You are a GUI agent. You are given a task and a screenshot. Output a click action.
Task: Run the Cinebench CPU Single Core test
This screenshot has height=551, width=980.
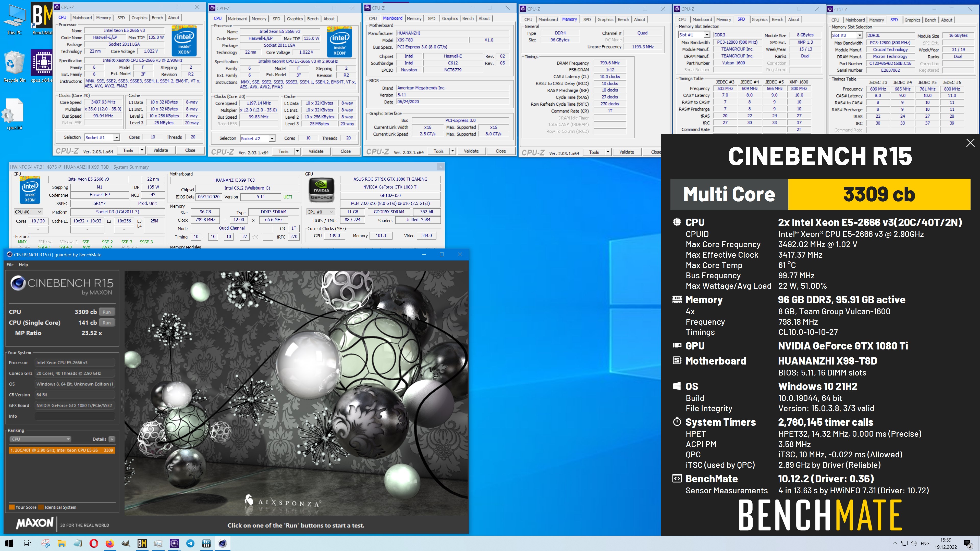pos(106,322)
